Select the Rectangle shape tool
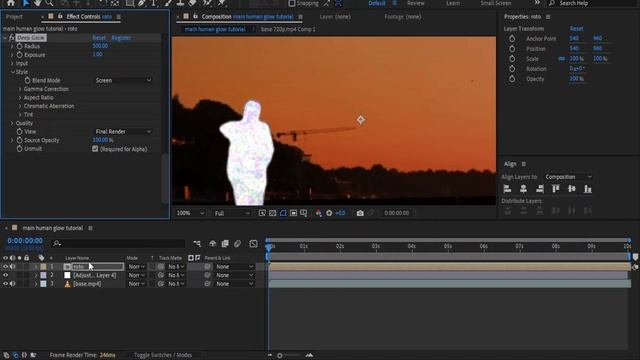Screen dimensions: 640x360 tap(130, 3)
